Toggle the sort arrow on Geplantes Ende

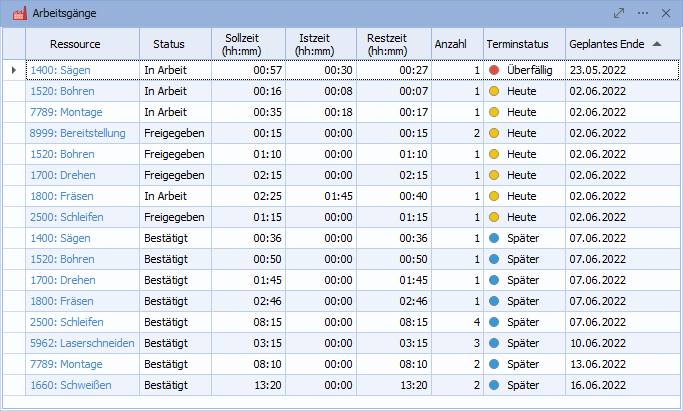(656, 44)
